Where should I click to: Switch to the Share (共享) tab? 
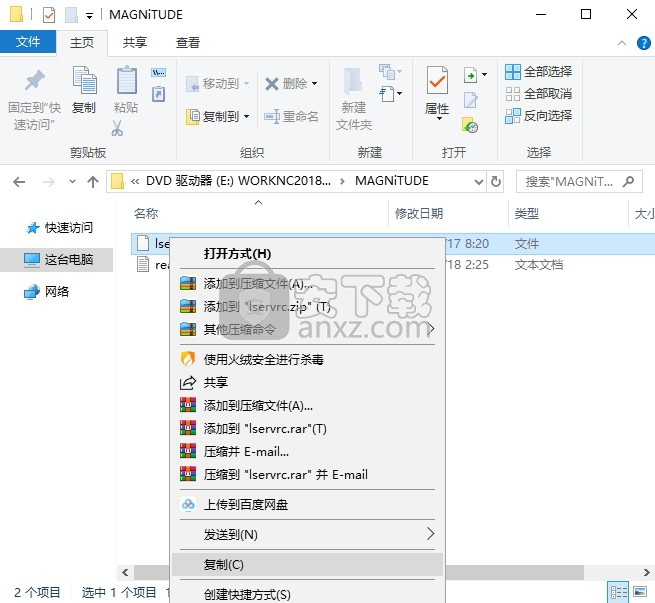coord(135,43)
